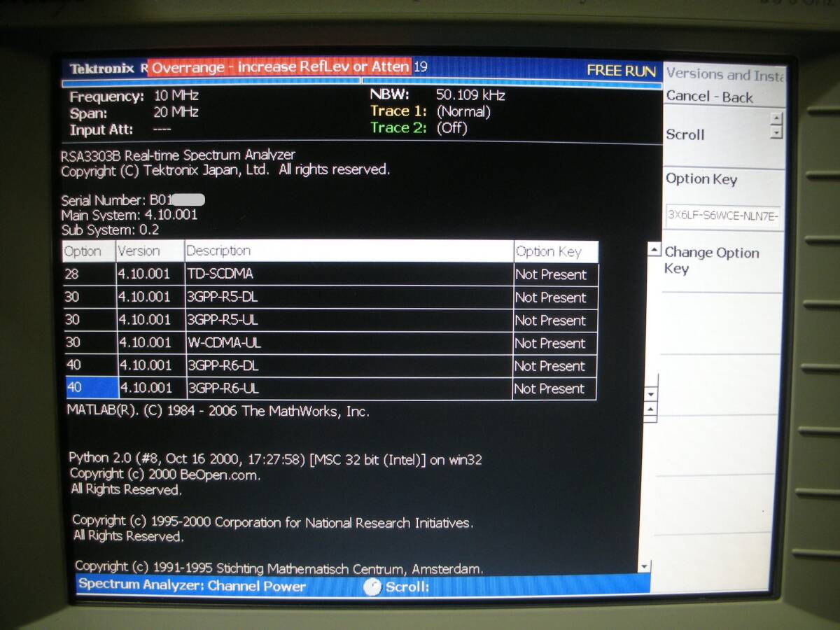Click the Corporation for National Research Initiatives line
Image resolution: width=840 pixels, height=630 pixels.
pos(273,522)
